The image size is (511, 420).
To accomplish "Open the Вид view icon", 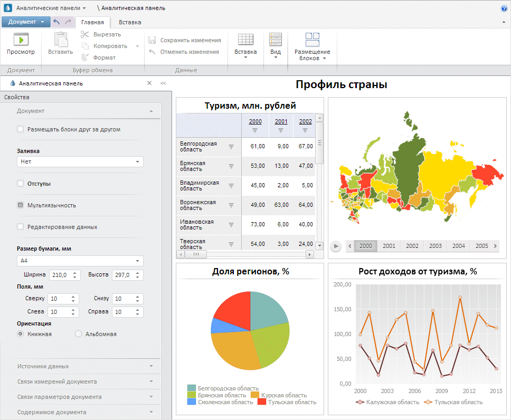I will [x=276, y=40].
